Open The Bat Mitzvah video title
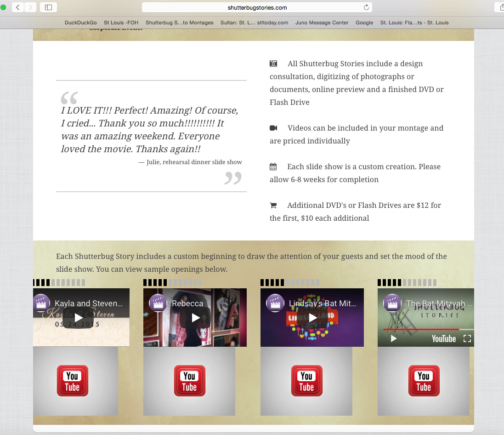Image resolution: width=504 pixels, height=435 pixels. tap(439, 303)
